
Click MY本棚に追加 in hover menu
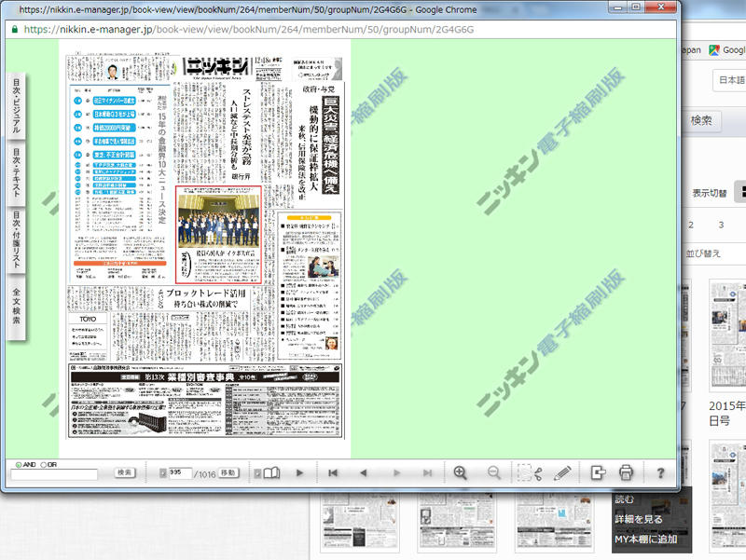coord(646,540)
